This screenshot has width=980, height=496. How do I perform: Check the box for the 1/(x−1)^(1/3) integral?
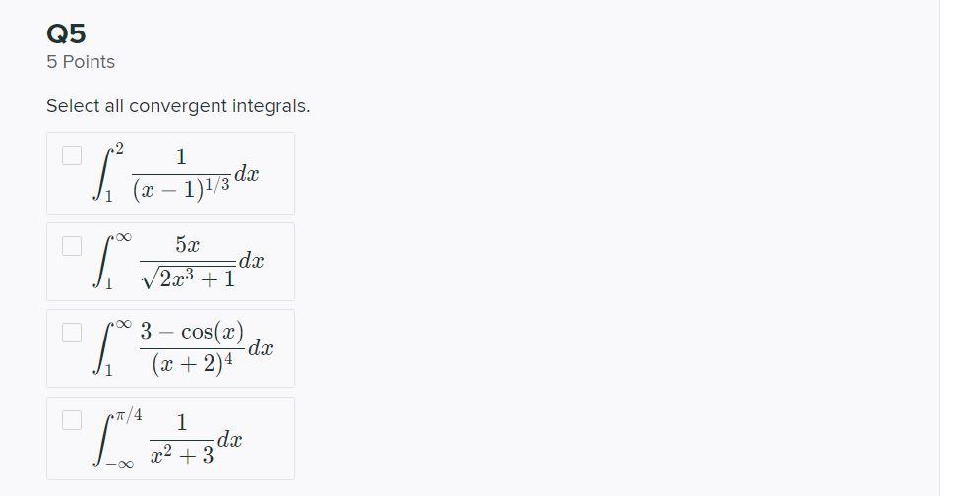point(72,155)
